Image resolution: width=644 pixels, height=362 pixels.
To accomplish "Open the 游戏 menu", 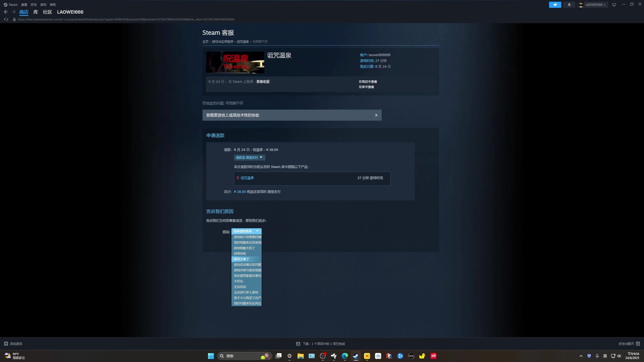I will (43, 5).
